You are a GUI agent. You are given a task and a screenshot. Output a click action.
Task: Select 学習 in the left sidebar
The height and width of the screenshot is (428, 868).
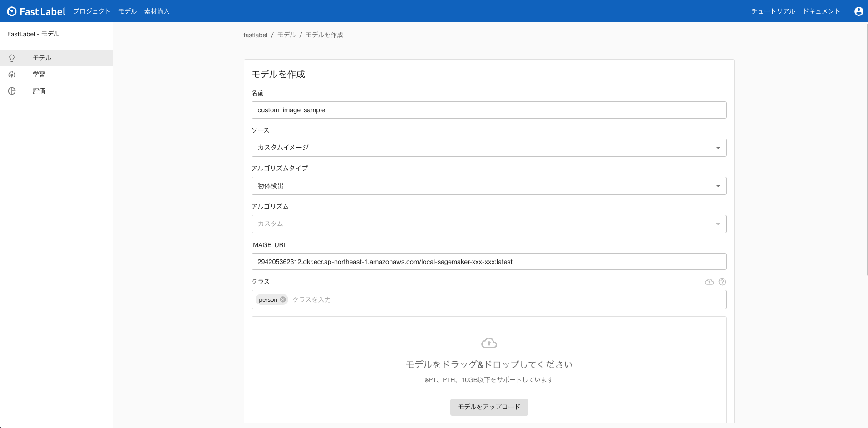[x=56, y=75]
